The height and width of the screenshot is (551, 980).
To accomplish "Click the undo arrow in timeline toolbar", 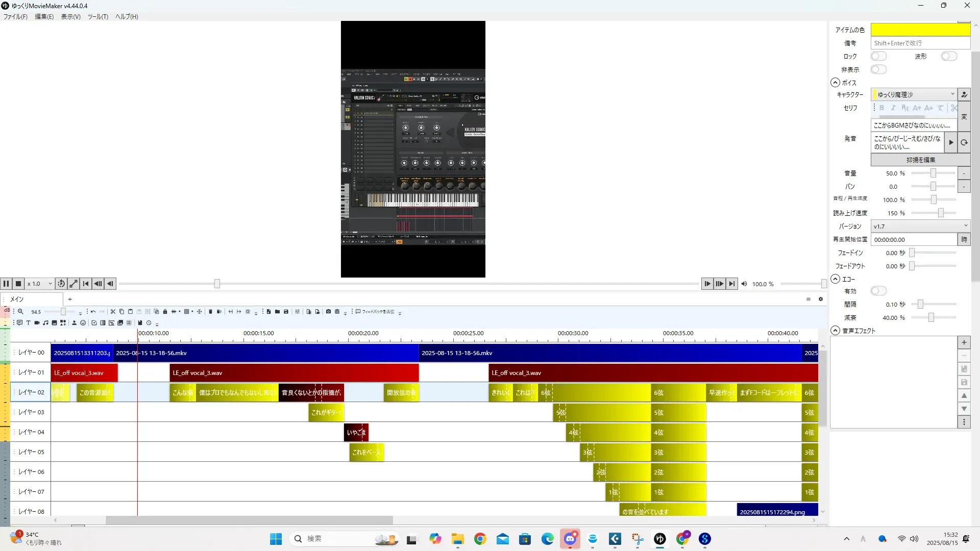I will tap(93, 312).
